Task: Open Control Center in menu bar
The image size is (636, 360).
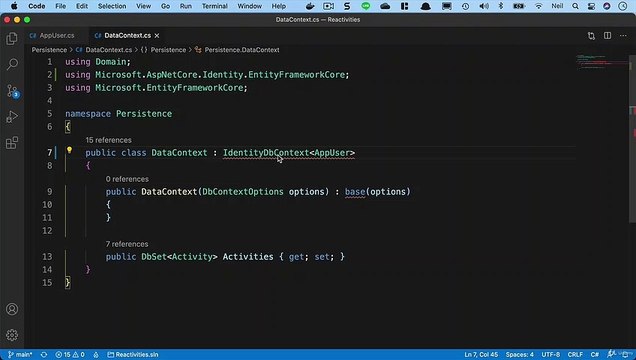Action: tap(591, 6)
